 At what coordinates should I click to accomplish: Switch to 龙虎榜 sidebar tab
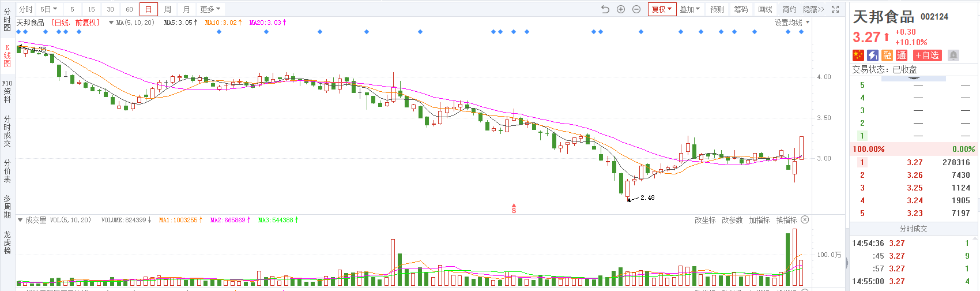(x=7, y=242)
